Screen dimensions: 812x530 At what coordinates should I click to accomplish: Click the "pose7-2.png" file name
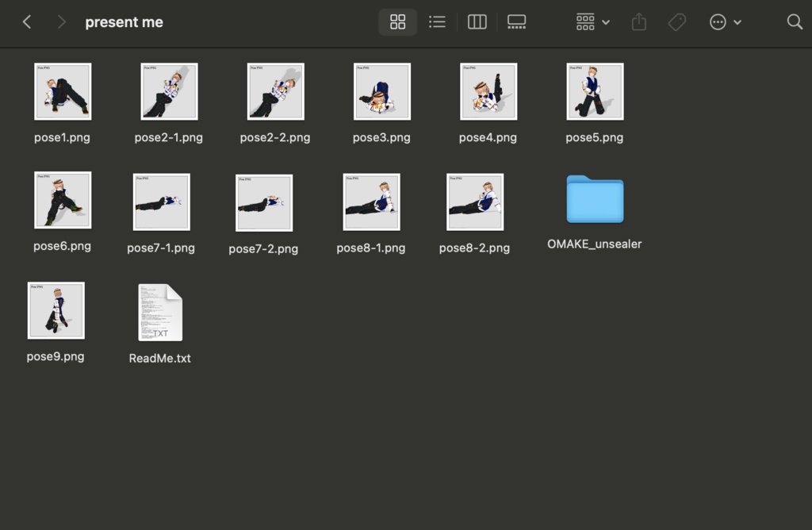263,248
